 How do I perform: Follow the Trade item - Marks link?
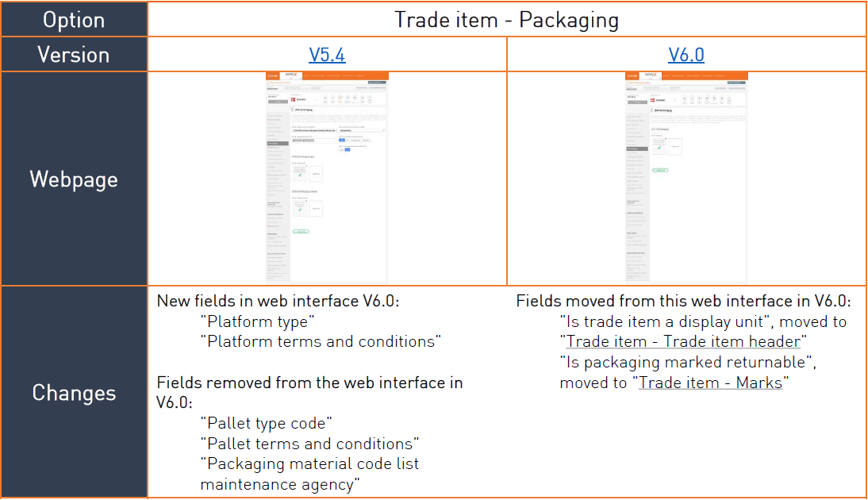tap(710, 383)
